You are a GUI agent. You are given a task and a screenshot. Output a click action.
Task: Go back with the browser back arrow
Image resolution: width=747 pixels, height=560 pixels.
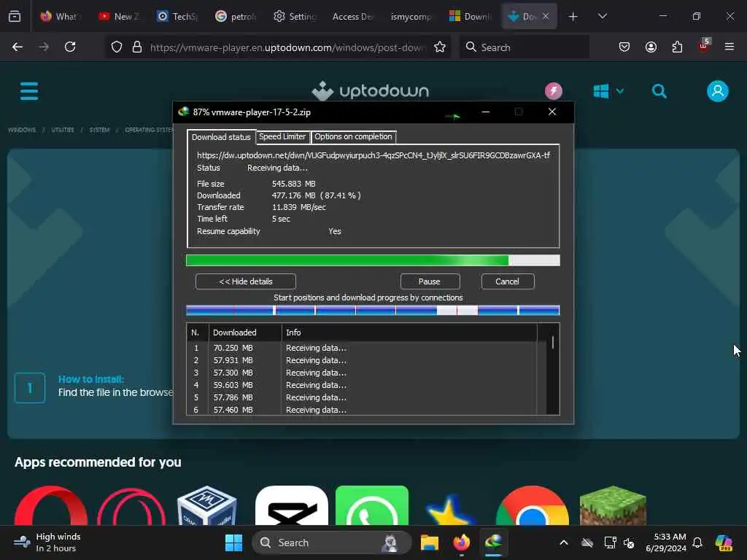(x=18, y=47)
